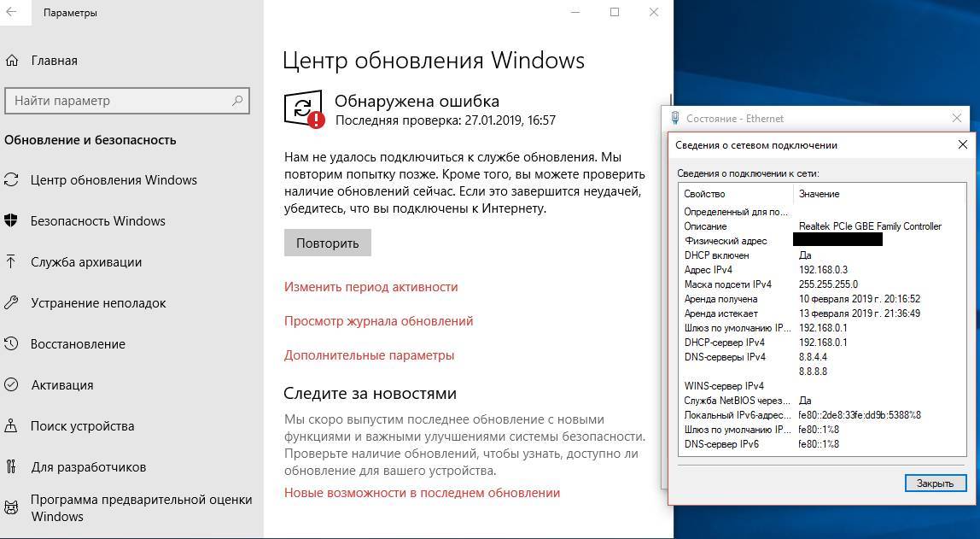Click Закрыть button in connection details

[x=935, y=483]
